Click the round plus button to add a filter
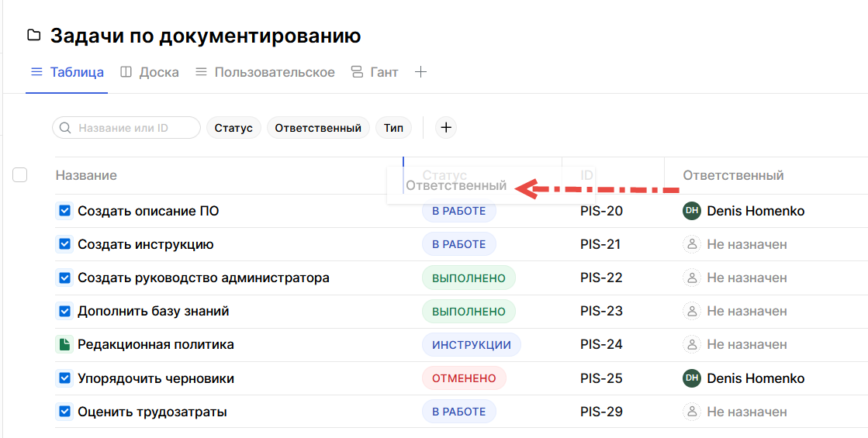Image resolution: width=868 pixels, height=438 pixels. [x=445, y=128]
